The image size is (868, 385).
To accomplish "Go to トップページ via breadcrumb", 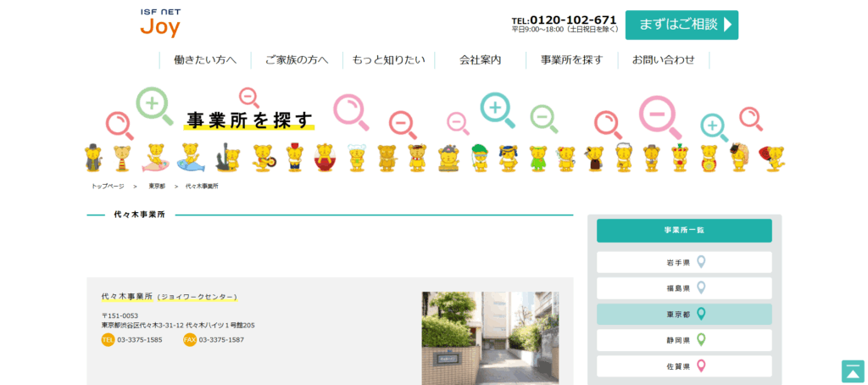I will [108, 186].
